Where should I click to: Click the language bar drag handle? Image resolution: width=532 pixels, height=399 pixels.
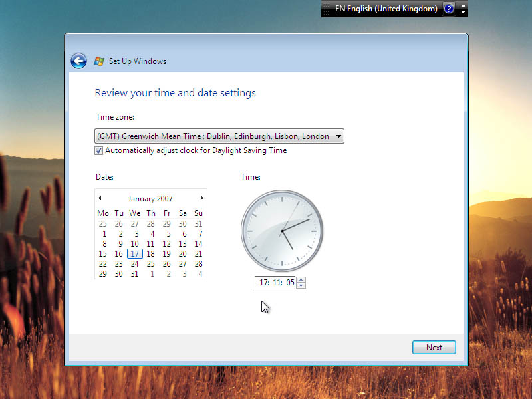coord(326,9)
